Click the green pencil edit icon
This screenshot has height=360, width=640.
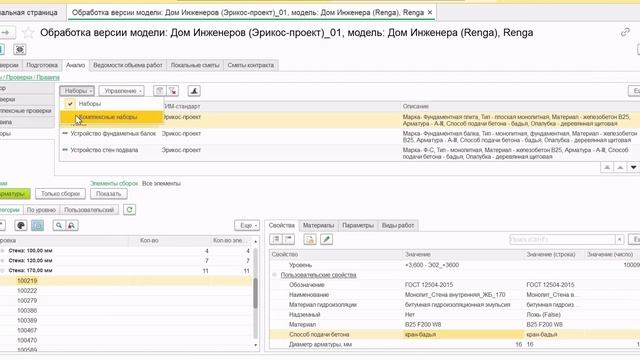tap(327, 240)
